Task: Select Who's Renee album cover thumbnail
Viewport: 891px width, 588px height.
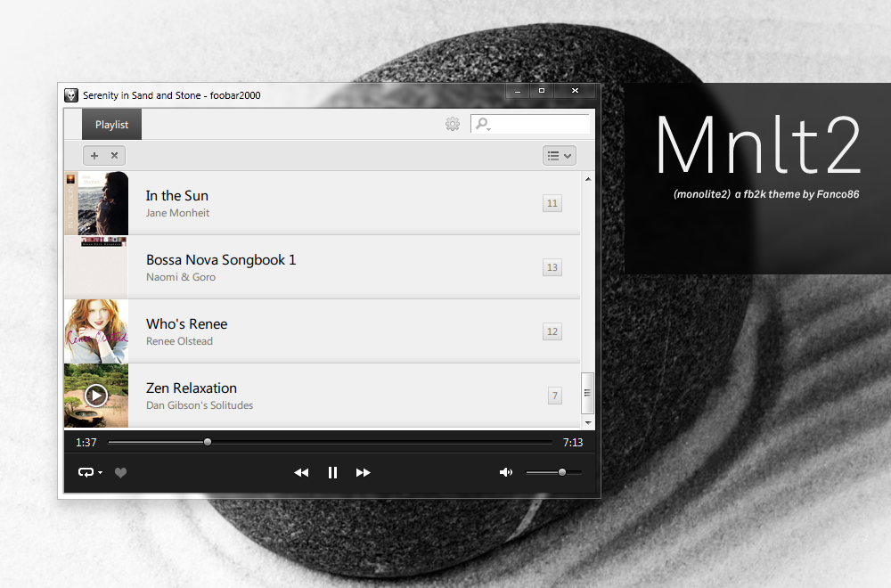Action: point(96,331)
